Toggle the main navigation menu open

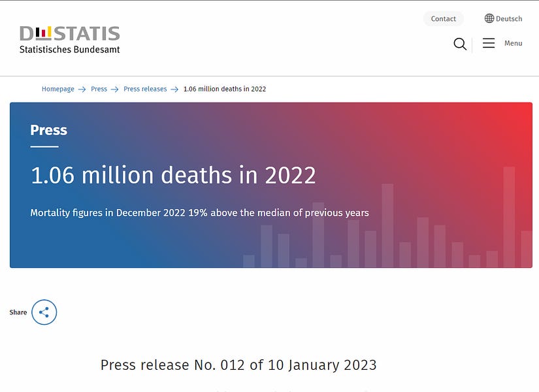pyautogui.click(x=488, y=42)
